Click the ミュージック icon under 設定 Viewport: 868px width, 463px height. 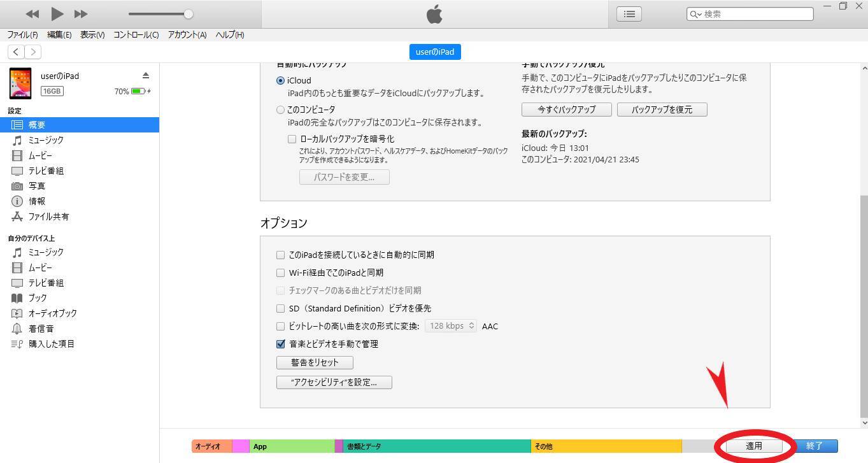[17, 140]
